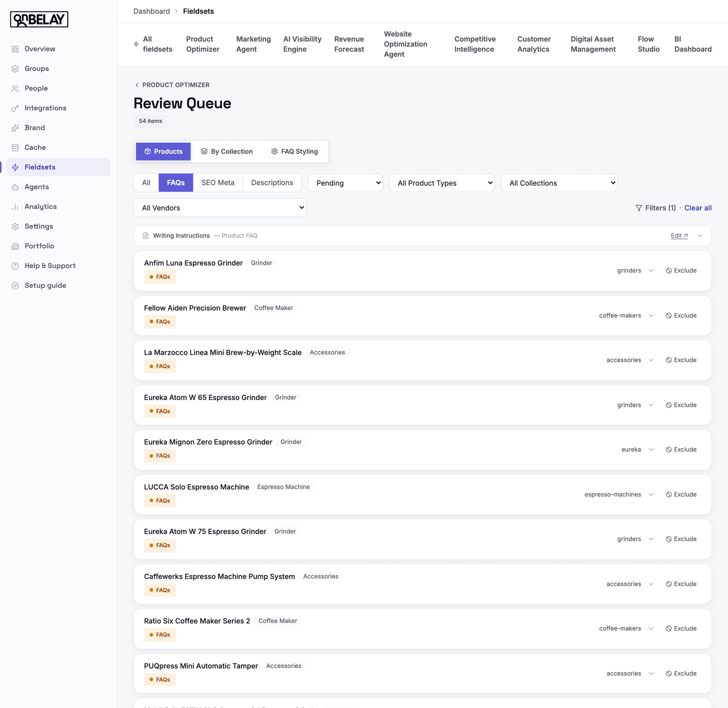Go to the Dashboard breadcrumb

pyautogui.click(x=152, y=11)
